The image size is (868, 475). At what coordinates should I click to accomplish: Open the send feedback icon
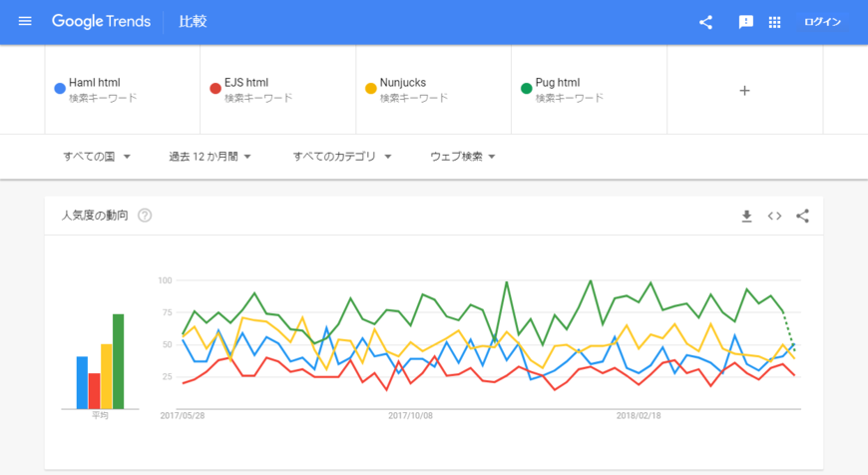click(x=745, y=22)
